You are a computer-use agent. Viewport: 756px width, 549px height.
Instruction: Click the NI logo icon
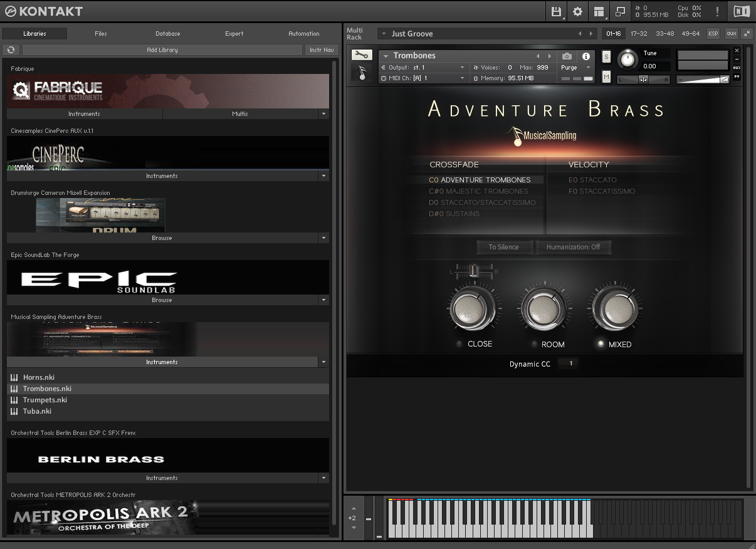(x=740, y=11)
